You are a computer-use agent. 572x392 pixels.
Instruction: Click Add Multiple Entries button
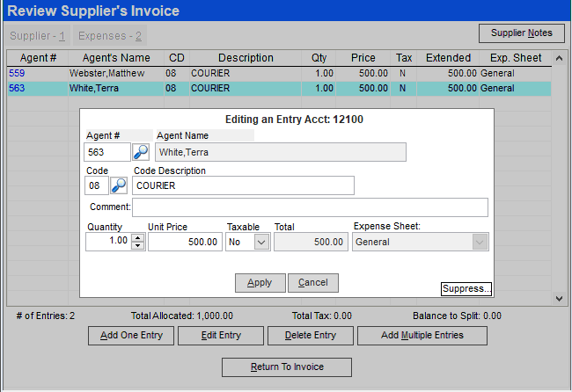pyautogui.click(x=422, y=336)
